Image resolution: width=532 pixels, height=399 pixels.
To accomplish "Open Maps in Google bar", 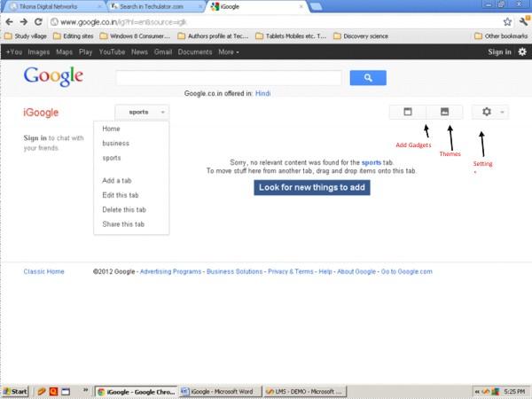I will point(64,52).
